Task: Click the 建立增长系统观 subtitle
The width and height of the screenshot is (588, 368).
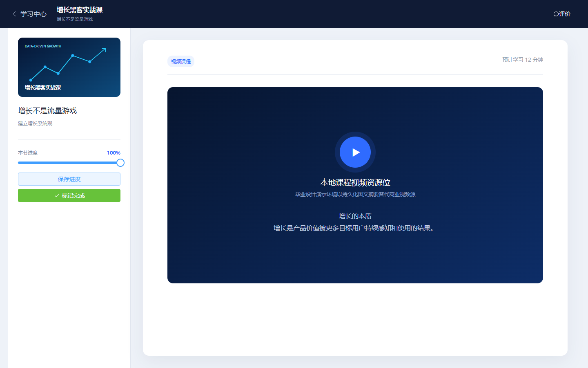Action: (35, 123)
